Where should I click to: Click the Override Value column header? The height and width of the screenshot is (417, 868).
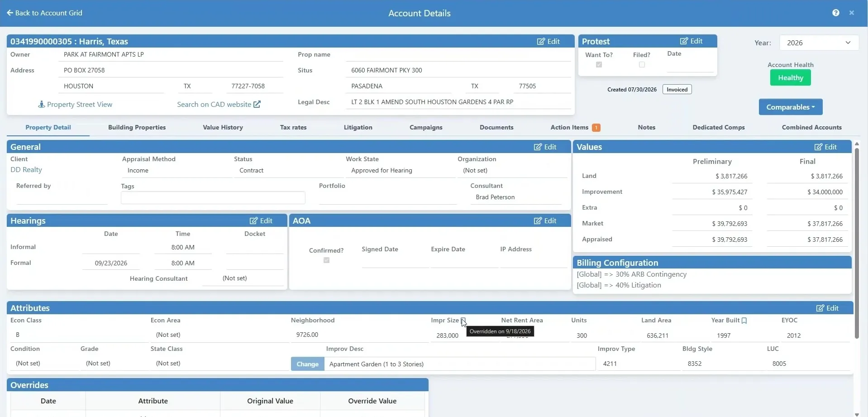click(372, 401)
